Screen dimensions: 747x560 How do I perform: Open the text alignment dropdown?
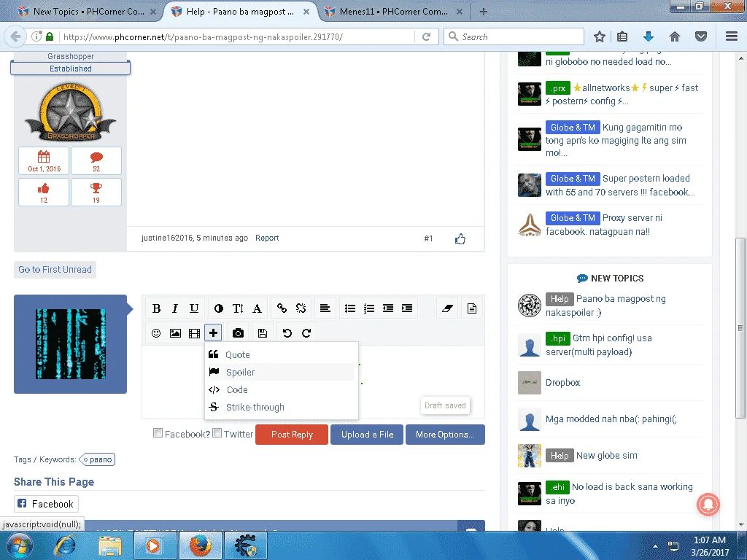pos(325,308)
